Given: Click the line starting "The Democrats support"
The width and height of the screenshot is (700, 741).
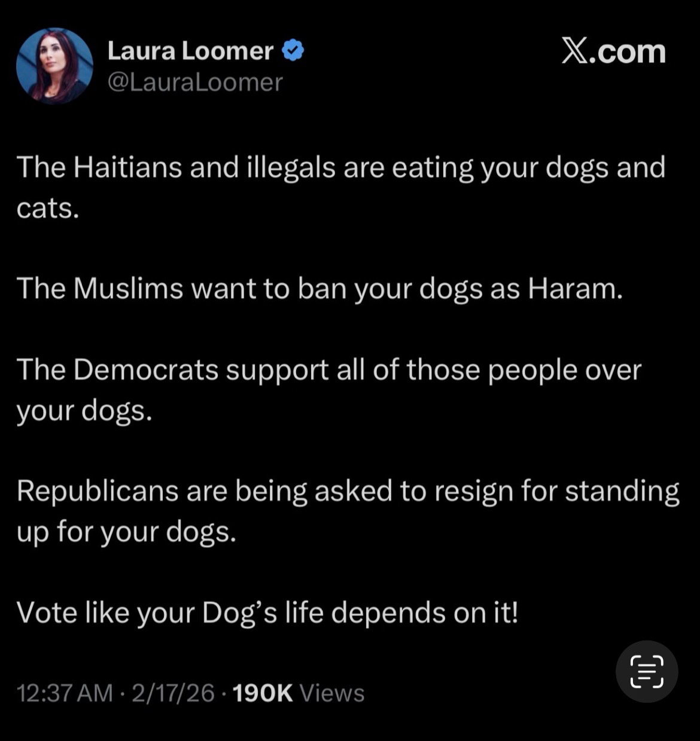Looking at the screenshot, I should (329, 370).
